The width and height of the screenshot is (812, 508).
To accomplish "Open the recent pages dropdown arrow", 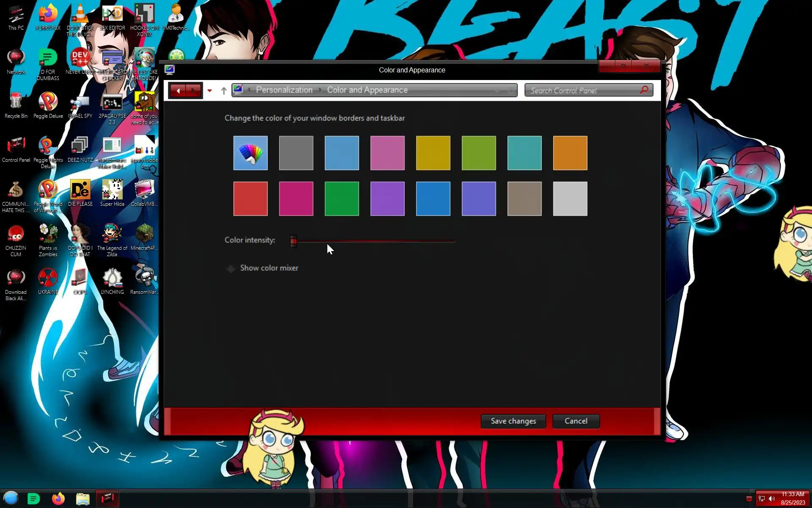I will [209, 91].
